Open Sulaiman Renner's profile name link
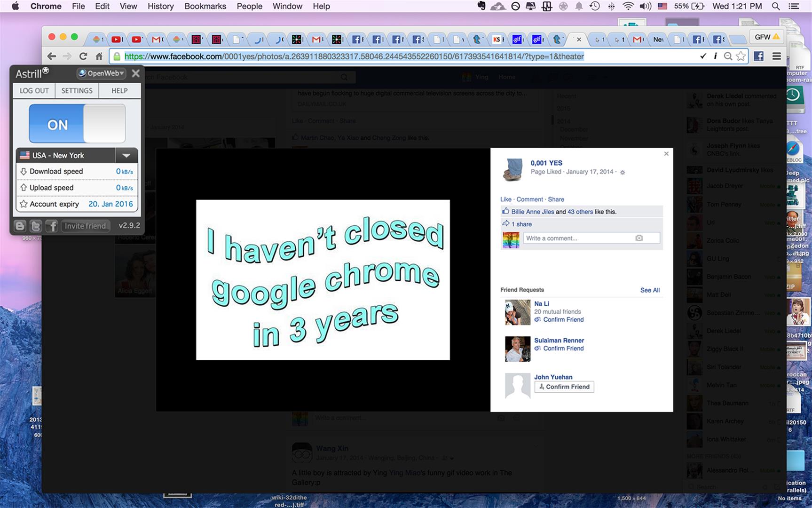 pos(559,341)
